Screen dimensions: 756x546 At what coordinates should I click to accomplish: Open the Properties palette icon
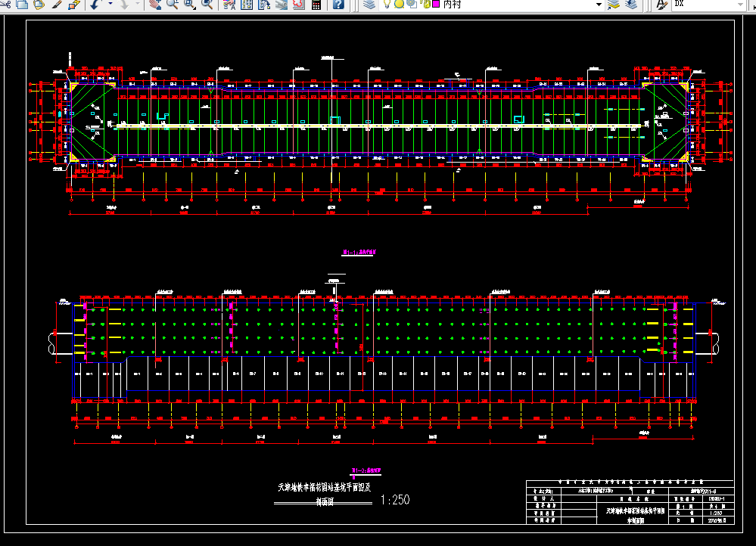click(229, 5)
